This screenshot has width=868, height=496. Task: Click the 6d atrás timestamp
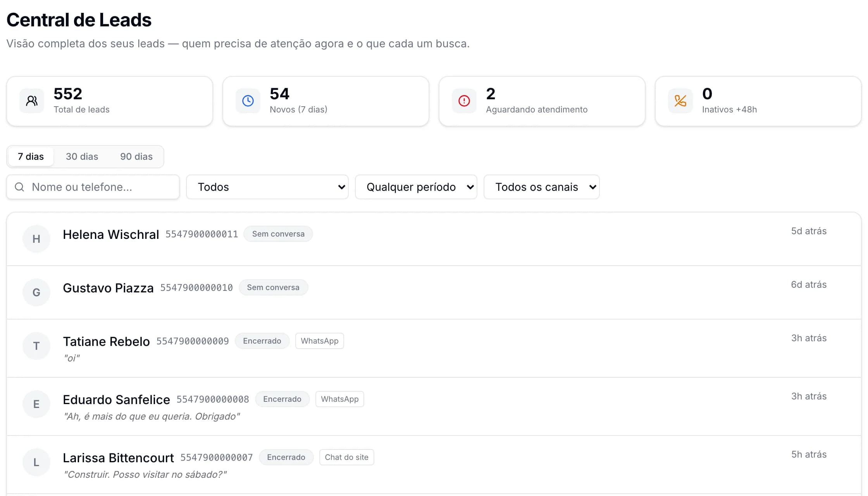pos(809,285)
